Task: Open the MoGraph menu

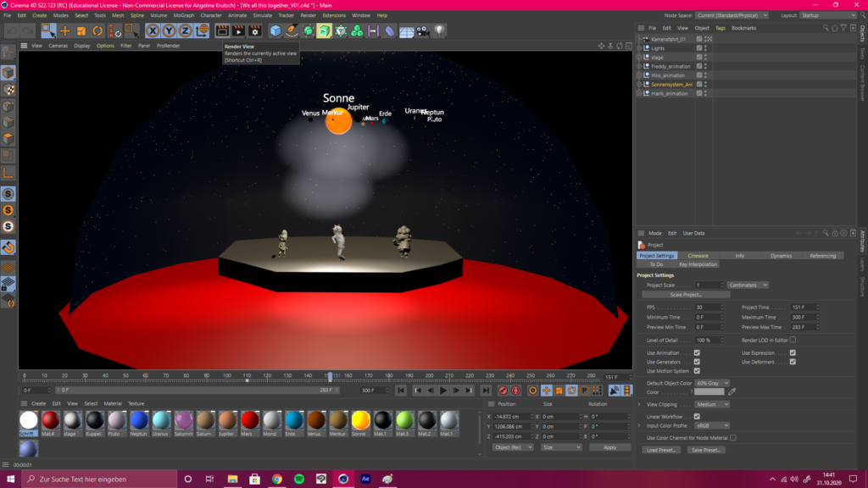Action: click(183, 15)
